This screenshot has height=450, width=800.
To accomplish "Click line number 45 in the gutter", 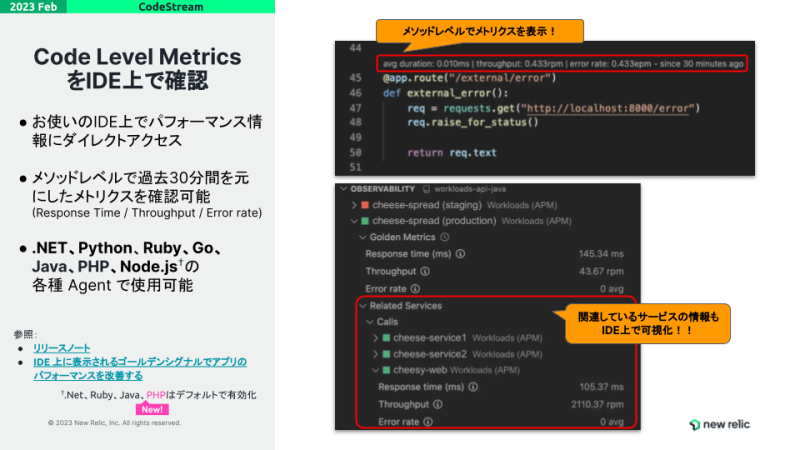I will coord(356,78).
